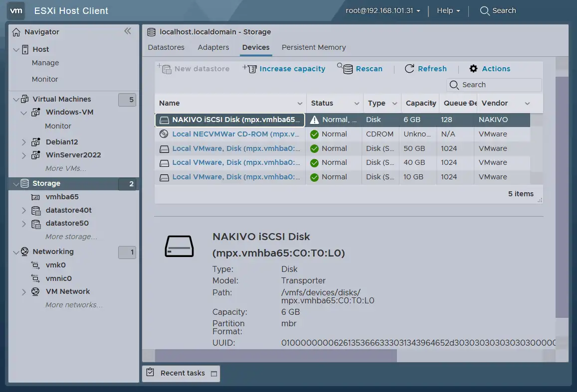Switch to the Persistent Memory tab

click(314, 47)
